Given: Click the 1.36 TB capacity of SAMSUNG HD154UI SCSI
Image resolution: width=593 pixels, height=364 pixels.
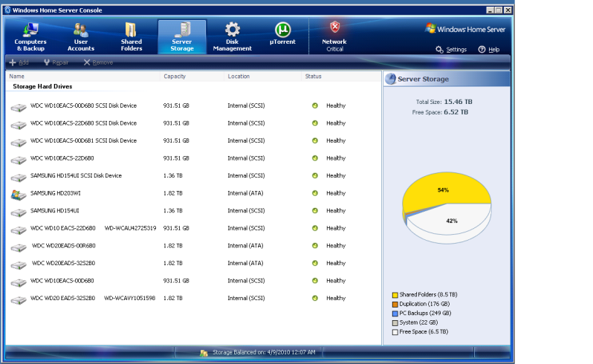Looking at the screenshot, I should [x=172, y=176].
